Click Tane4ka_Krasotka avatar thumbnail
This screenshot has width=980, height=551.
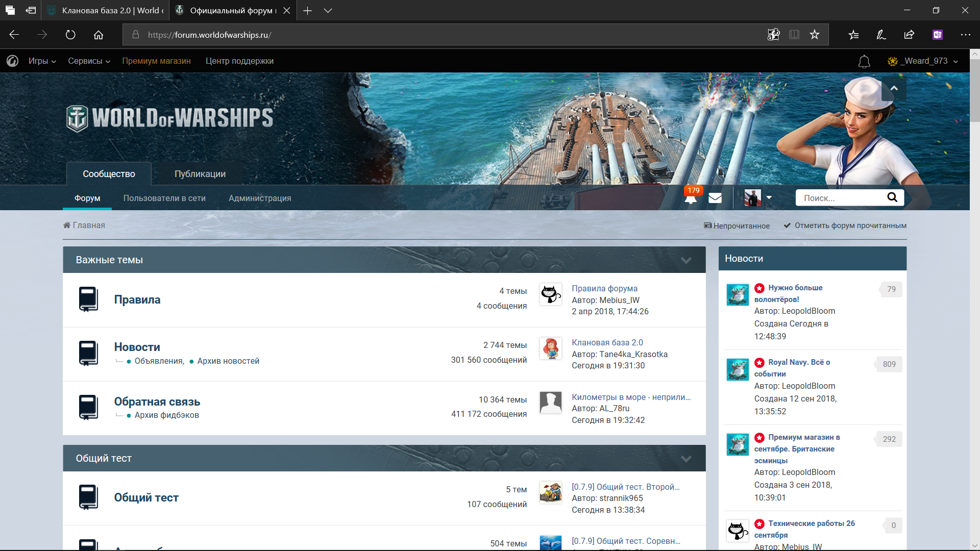click(551, 348)
